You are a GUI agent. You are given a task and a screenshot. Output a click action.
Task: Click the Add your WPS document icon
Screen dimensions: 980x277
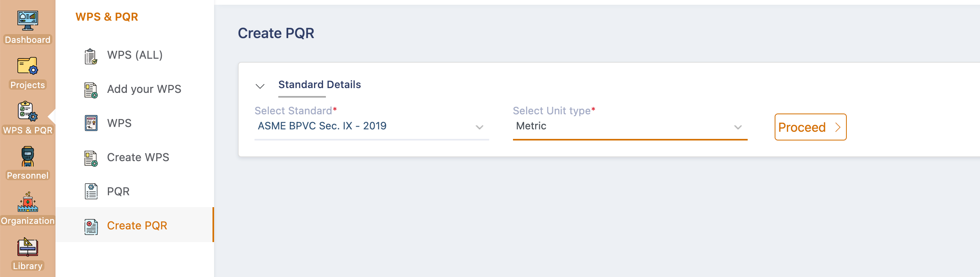click(91, 90)
